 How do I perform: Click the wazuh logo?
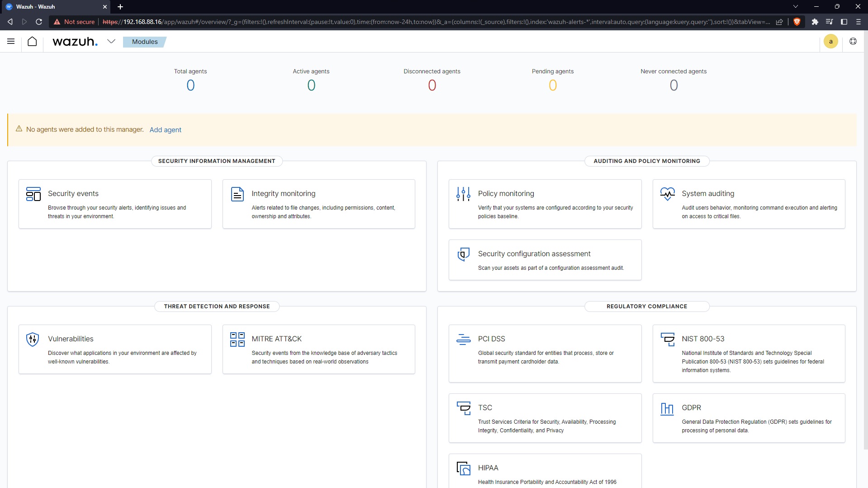tap(75, 42)
